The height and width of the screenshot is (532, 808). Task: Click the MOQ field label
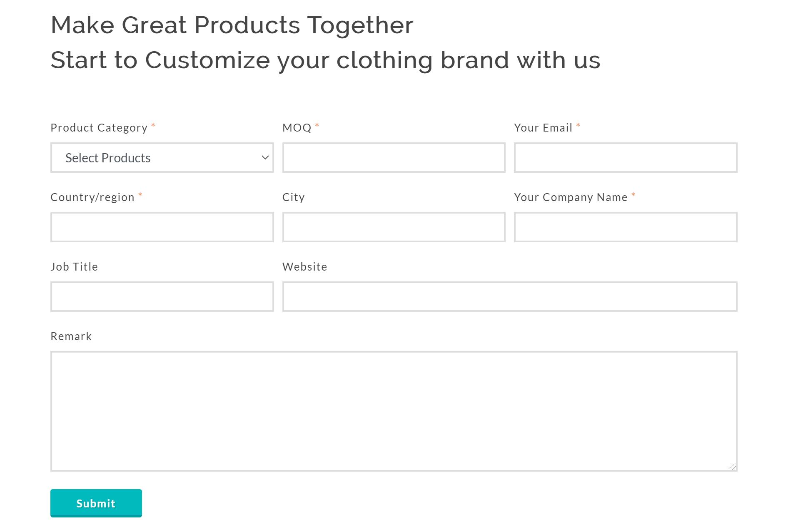pos(297,128)
